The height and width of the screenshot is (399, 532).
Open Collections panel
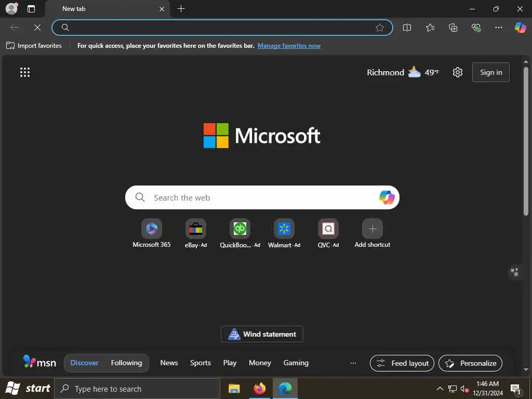453,28
